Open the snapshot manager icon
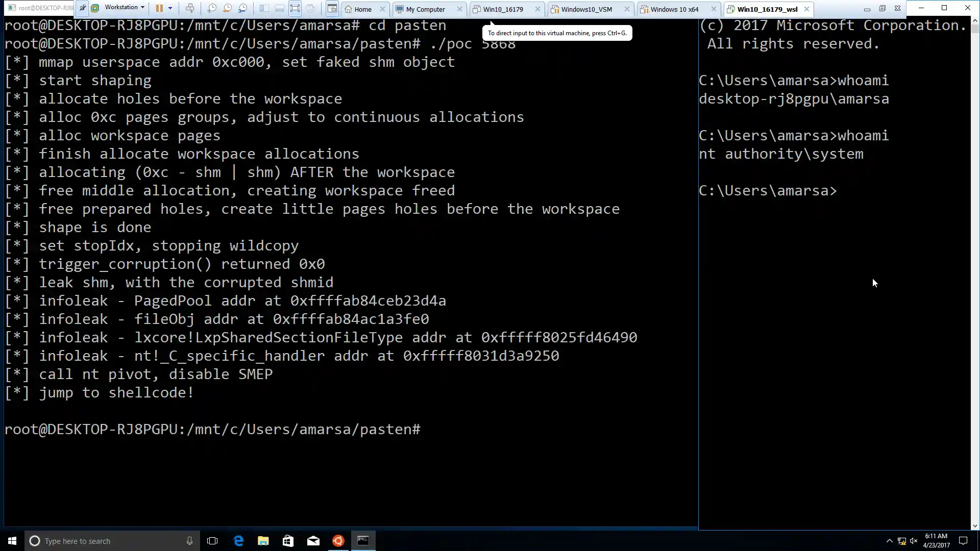The image size is (980, 551). coord(243,8)
